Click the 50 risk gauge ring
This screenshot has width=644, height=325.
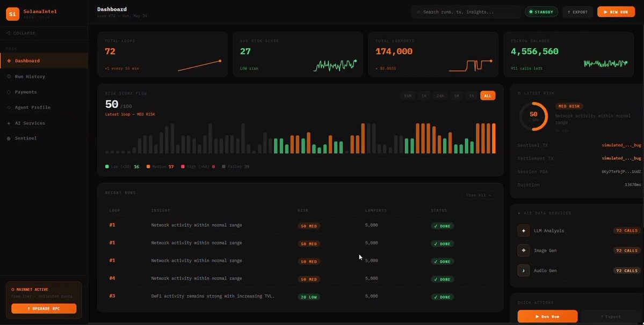pyautogui.click(x=533, y=116)
